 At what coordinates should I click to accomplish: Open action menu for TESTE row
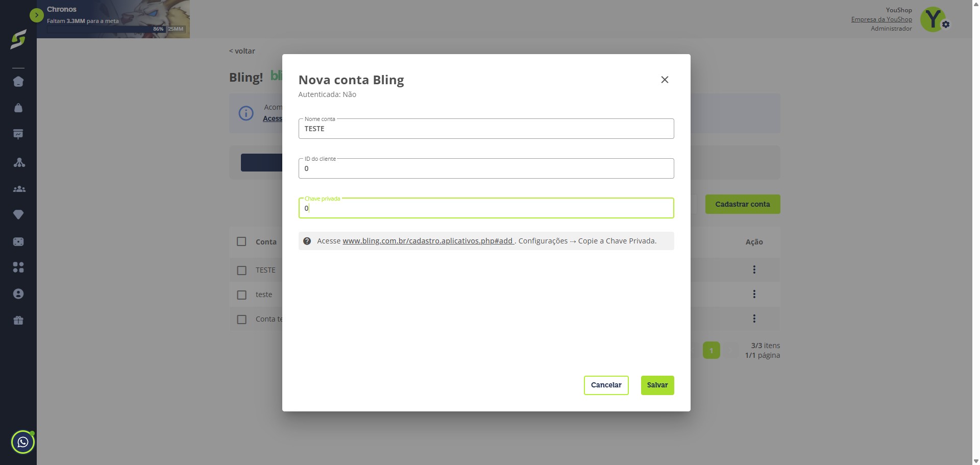[754, 270]
